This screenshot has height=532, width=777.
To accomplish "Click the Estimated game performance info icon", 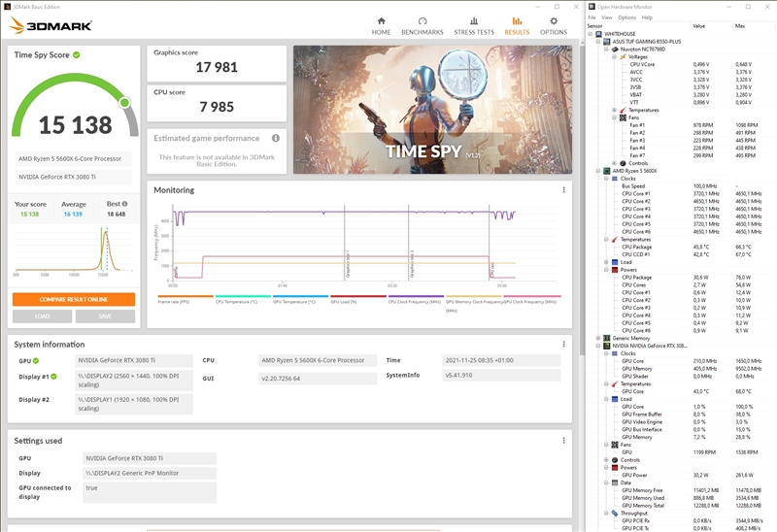I will [276, 138].
